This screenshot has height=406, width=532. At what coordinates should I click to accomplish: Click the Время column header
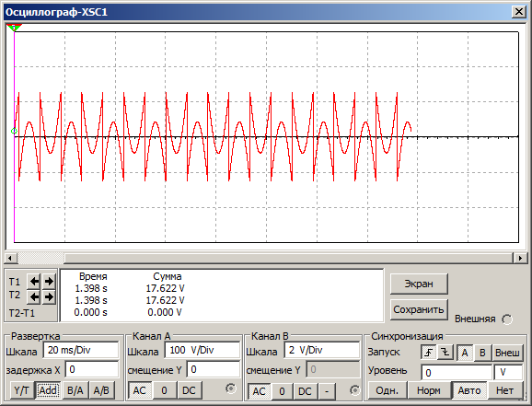point(93,276)
